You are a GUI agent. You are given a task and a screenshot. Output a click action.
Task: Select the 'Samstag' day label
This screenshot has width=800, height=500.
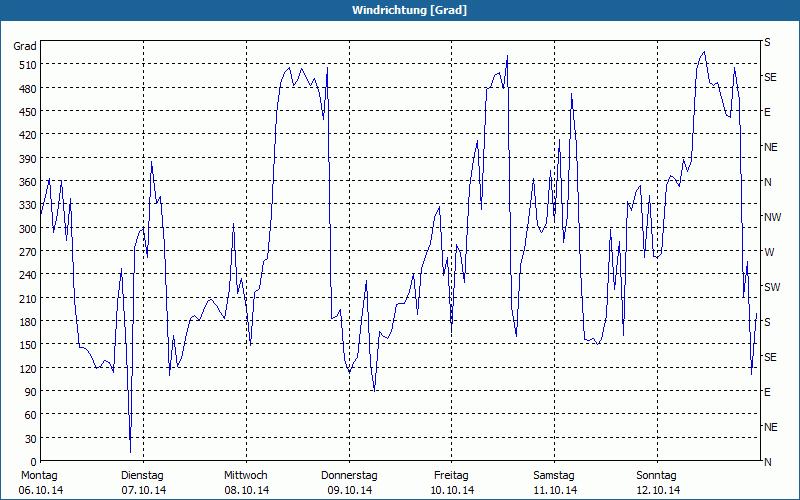point(554,476)
